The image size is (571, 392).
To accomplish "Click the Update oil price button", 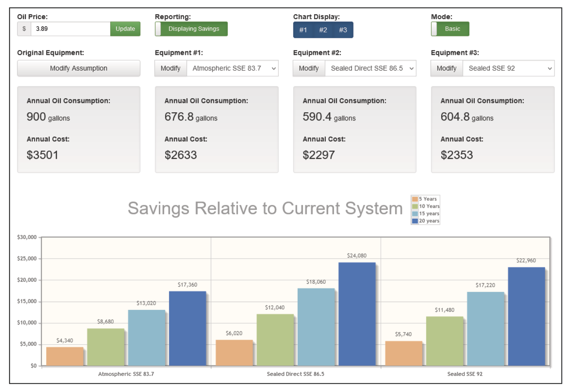I will pyautogui.click(x=125, y=29).
